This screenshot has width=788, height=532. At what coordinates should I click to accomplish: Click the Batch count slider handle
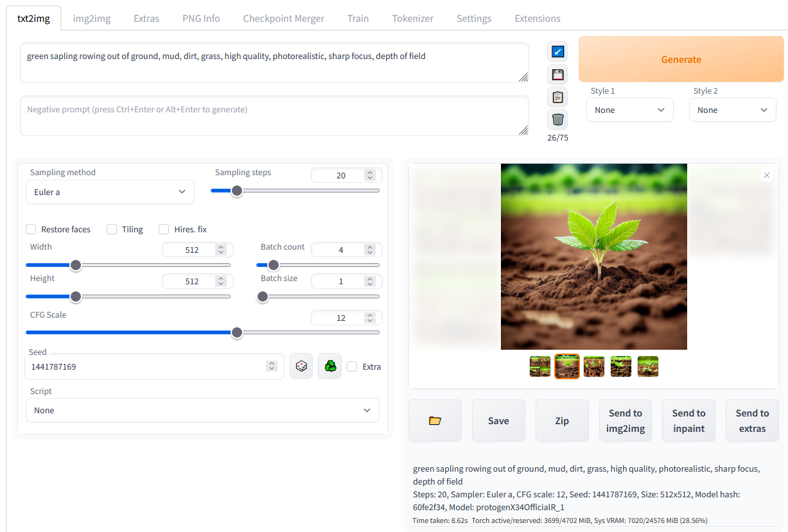[273, 264]
